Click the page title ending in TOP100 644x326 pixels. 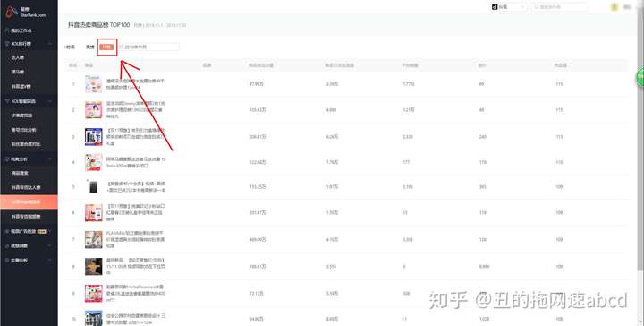pyautogui.click(x=99, y=25)
